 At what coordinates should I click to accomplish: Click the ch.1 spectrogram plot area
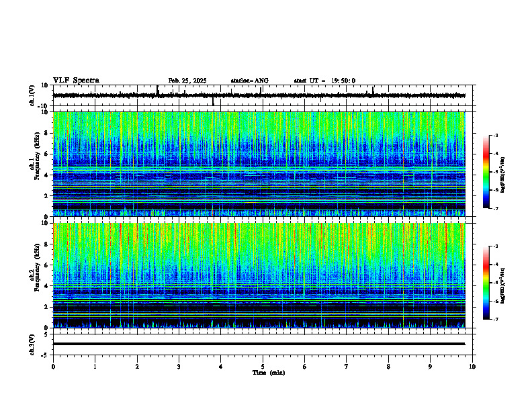point(259,164)
